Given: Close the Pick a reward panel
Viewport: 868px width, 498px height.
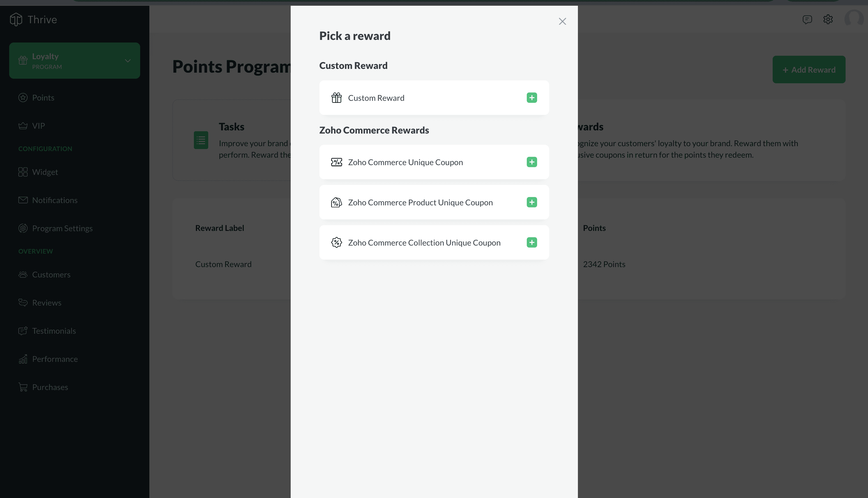Looking at the screenshot, I should point(562,22).
